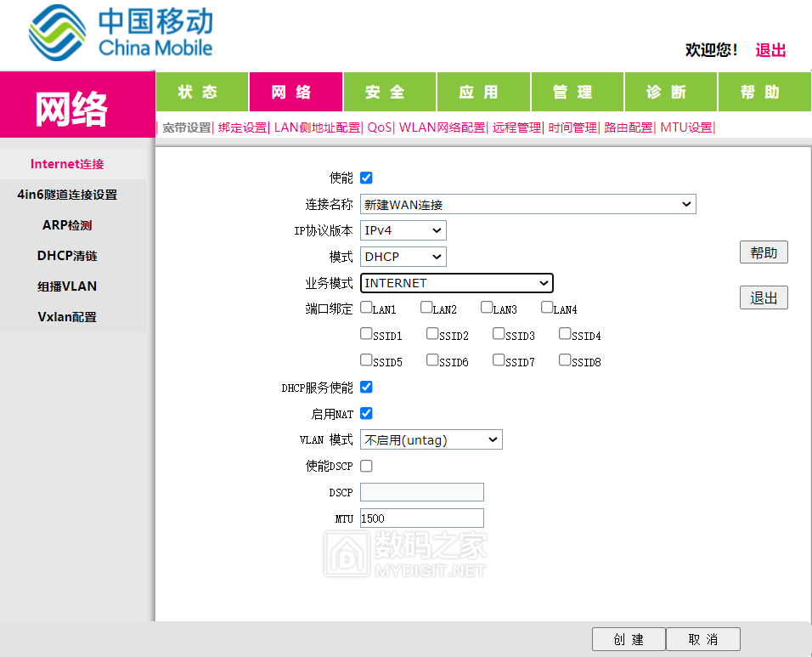The height and width of the screenshot is (657, 812).
Task: Open the MTU设置 submenu
Action: click(x=686, y=127)
